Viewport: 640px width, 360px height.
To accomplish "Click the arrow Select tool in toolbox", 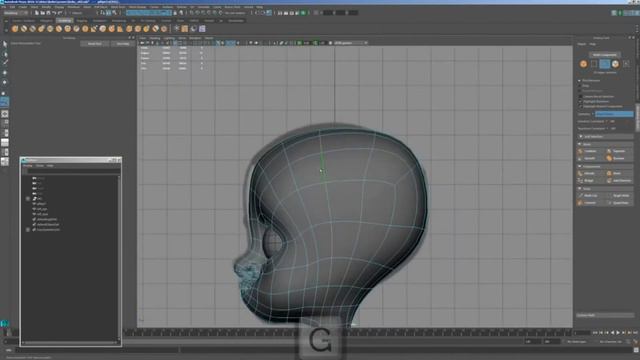I will (x=5, y=44).
